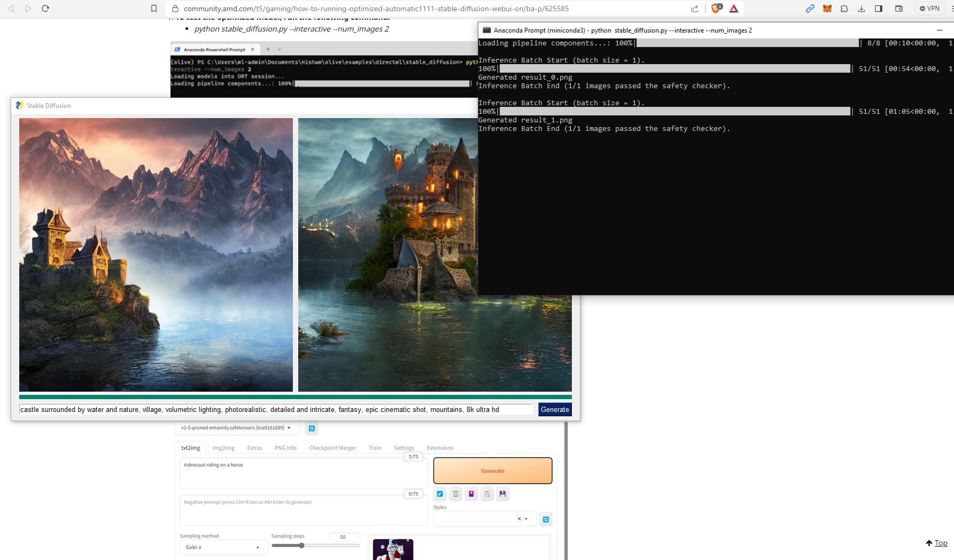Viewport: 954px width, 560px height.
Task: Click the embedded screenshot vertical scrollbar
Action: point(565,491)
